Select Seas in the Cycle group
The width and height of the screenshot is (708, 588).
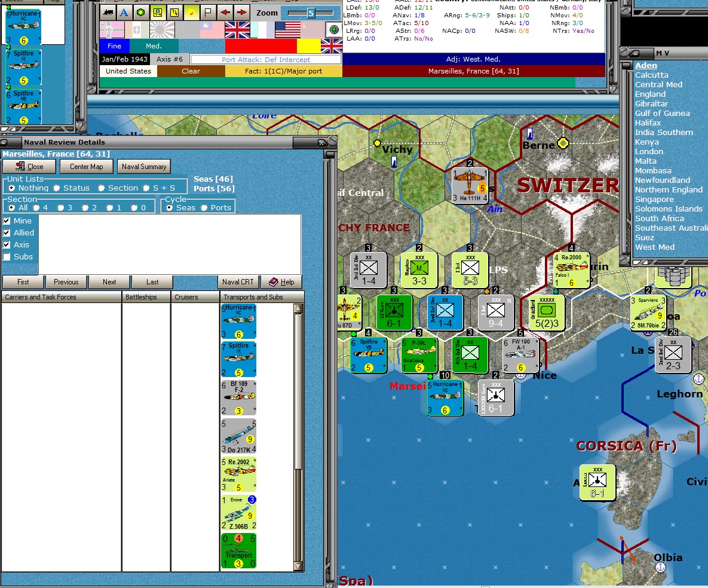180,208
